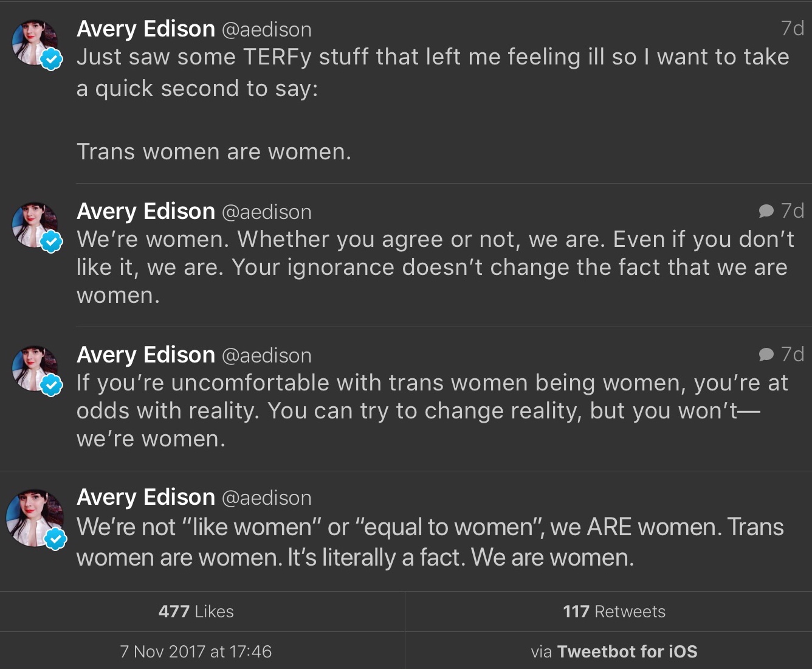Viewport: 812px width, 669px height.
Task: Click the @aedison handle on the 'Whether you agree' tweet
Action: (266, 212)
